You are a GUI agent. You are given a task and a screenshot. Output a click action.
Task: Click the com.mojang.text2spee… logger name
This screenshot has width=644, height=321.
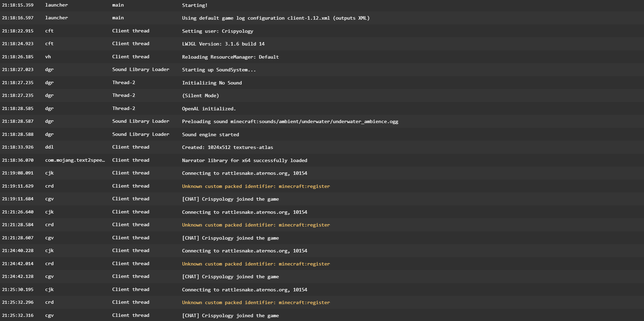coord(75,160)
